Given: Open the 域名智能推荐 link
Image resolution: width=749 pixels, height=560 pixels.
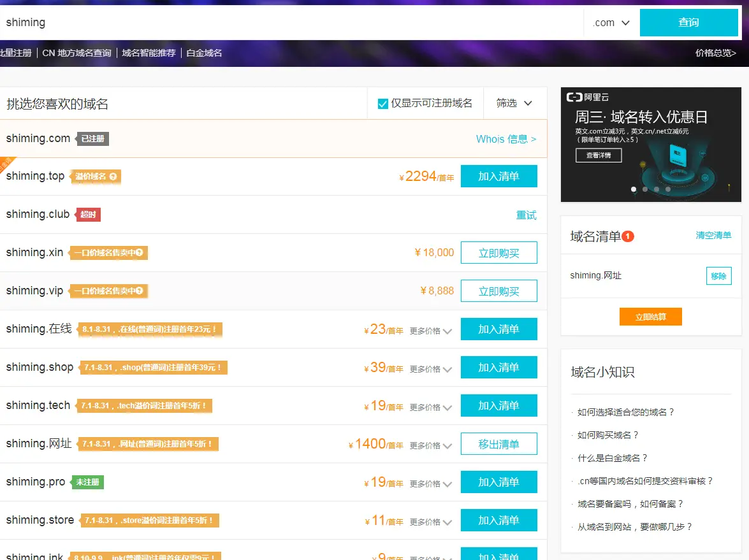Looking at the screenshot, I should [x=149, y=53].
